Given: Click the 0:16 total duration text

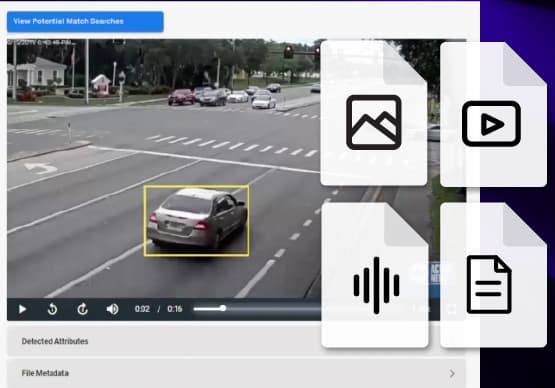Looking at the screenshot, I should tap(175, 309).
